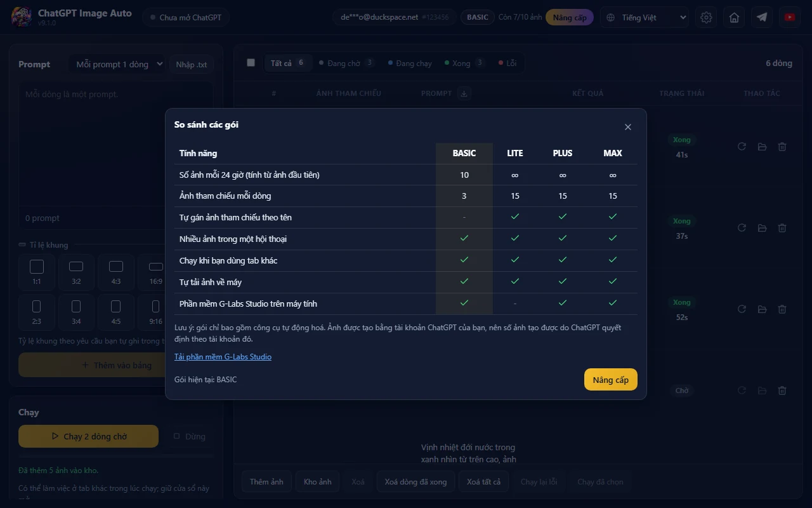This screenshot has width=812, height=508.
Task: Select the Đang chờ filter tab
Action: [x=346, y=63]
